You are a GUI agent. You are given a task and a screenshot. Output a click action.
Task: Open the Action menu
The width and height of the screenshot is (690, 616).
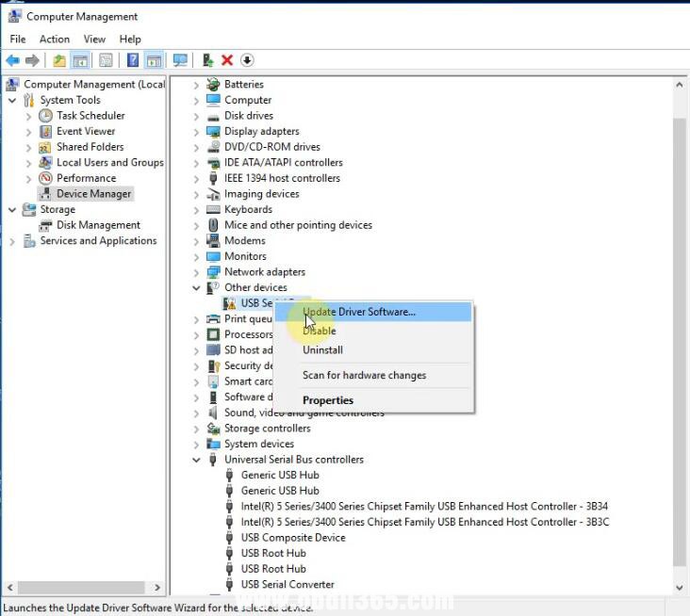[x=55, y=40]
